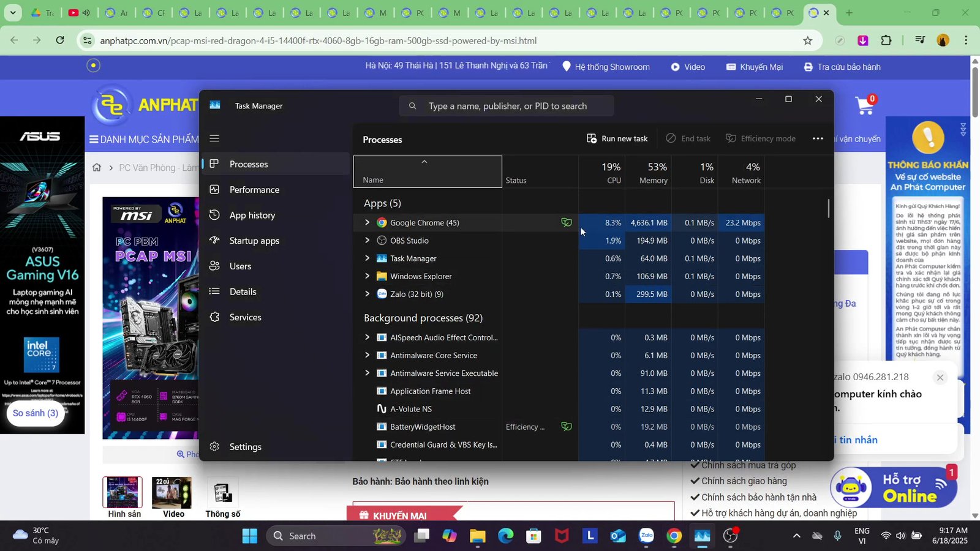Open Task Manager Settings
This screenshot has height=551, width=980.
245,447
